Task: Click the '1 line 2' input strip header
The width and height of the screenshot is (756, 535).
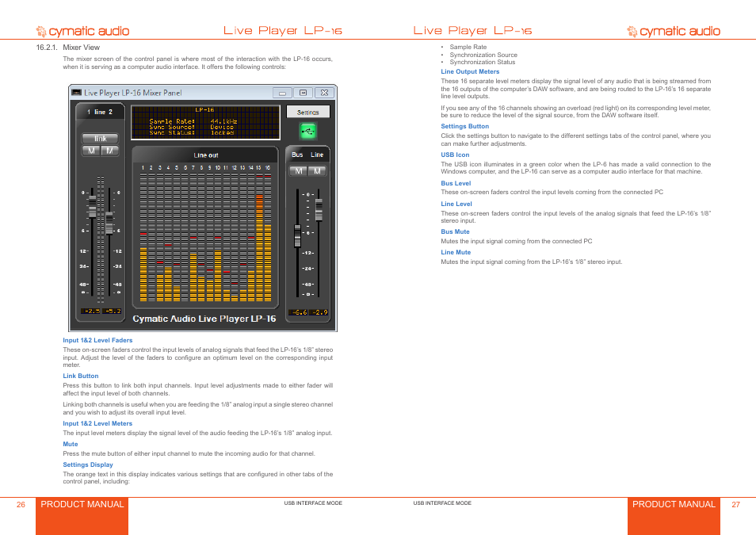Action: [x=100, y=112]
